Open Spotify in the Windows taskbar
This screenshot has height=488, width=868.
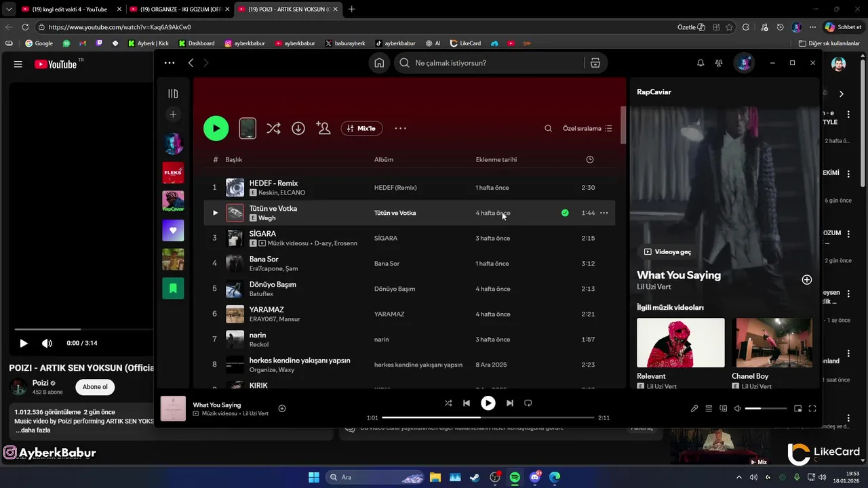[515, 477]
